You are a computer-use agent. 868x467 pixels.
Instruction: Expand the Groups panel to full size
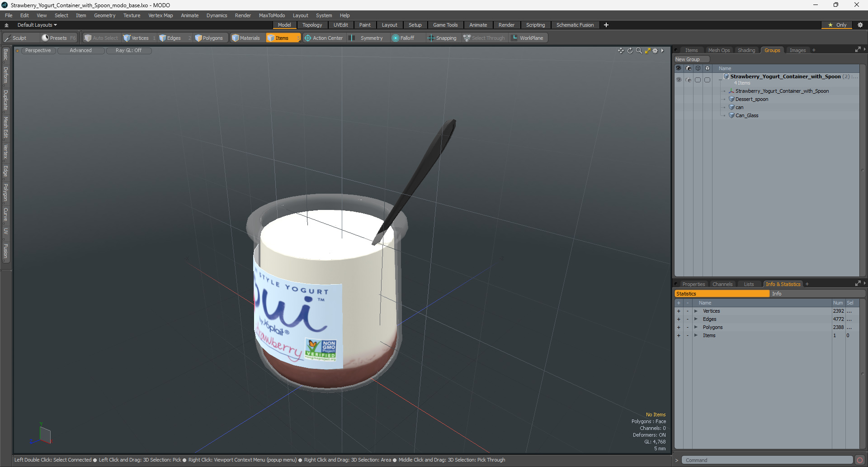click(x=858, y=50)
